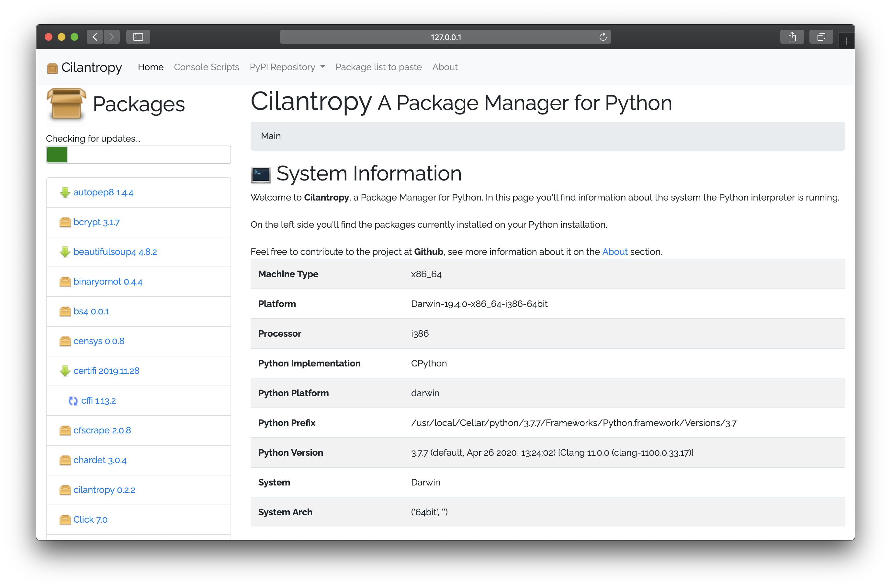Go to Package list to paste
The width and height of the screenshot is (891, 588).
coord(378,67)
